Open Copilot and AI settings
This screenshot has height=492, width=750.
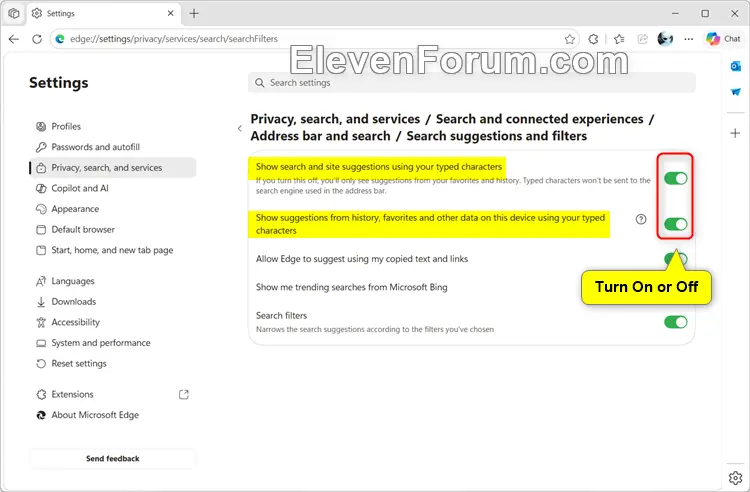[x=113, y=188]
